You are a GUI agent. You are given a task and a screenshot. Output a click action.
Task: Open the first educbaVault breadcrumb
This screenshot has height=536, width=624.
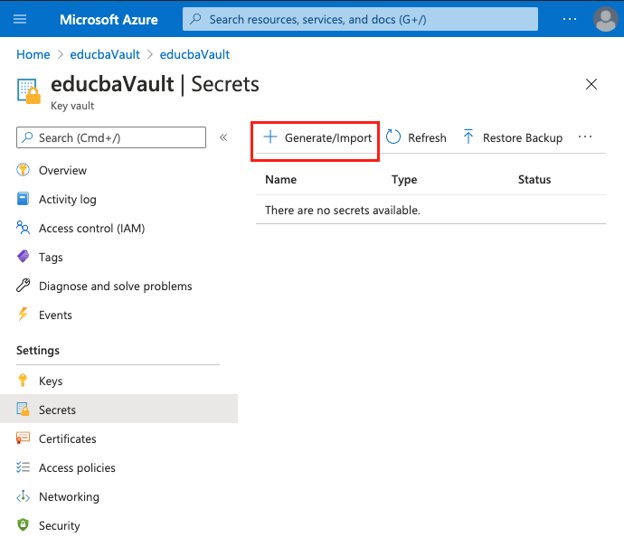coord(105,55)
